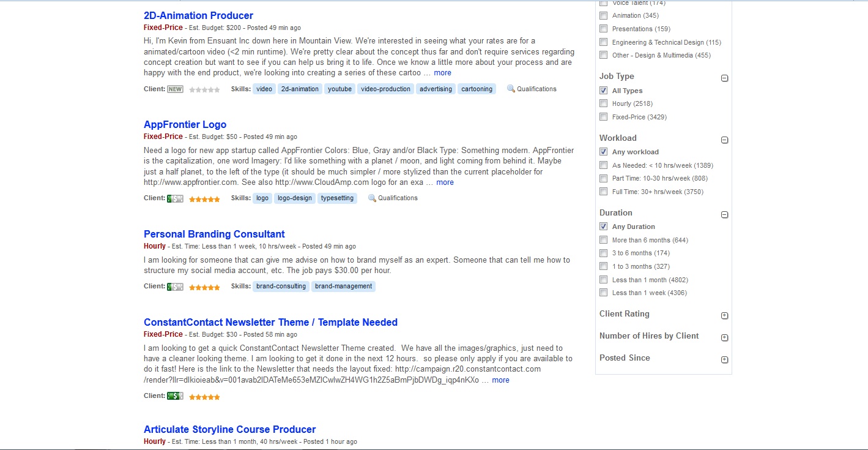The height and width of the screenshot is (450, 868).
Task: Collapse the Duration filter section
Action: coord(725,215)
